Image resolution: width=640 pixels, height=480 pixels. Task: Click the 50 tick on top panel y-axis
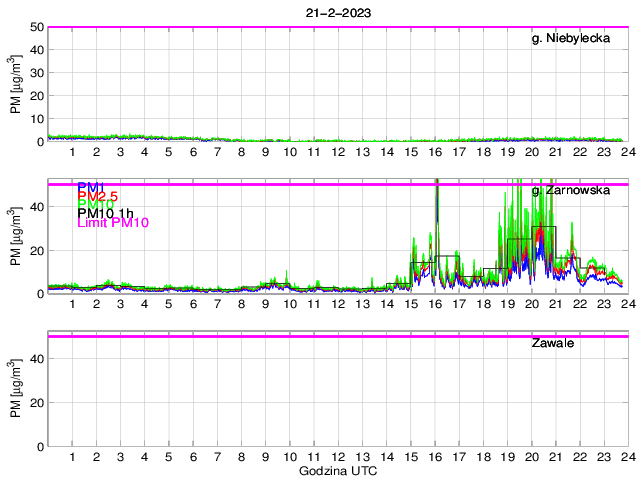(37, 27)
